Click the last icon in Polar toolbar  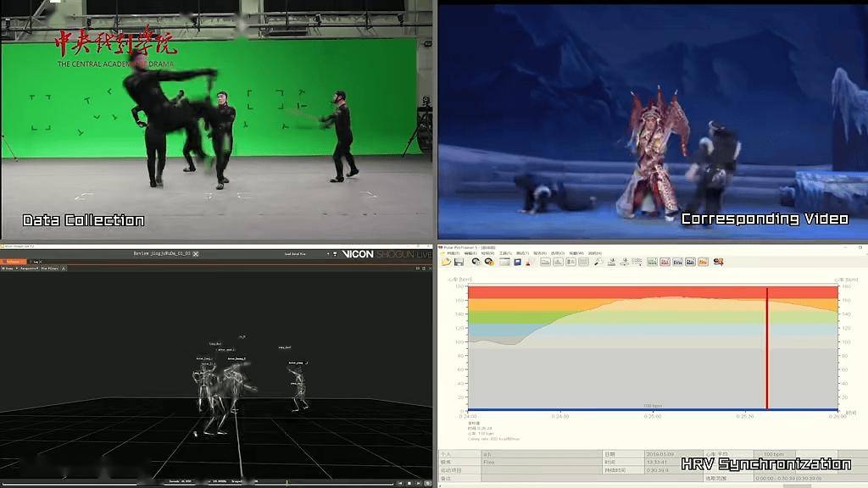click(x=719, y=262)
